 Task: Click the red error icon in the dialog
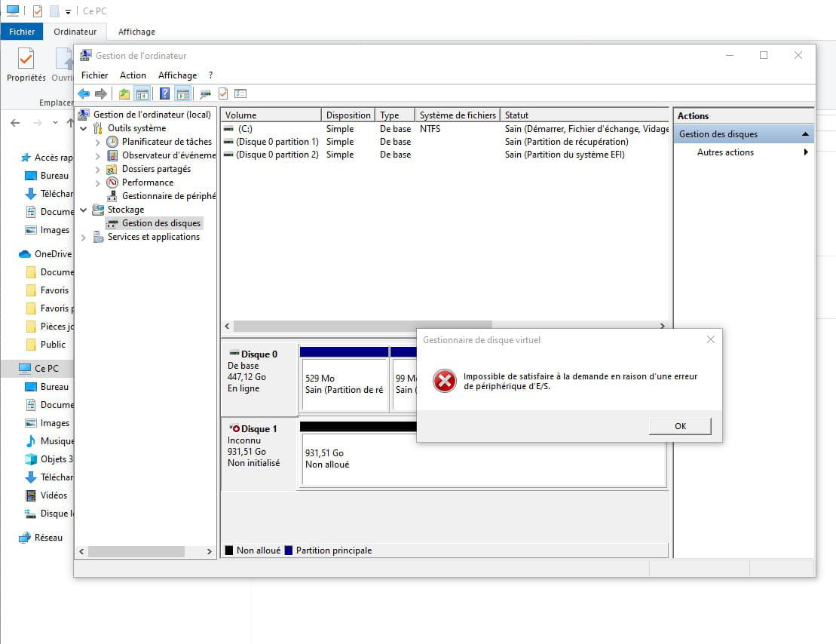click(444, 381)
